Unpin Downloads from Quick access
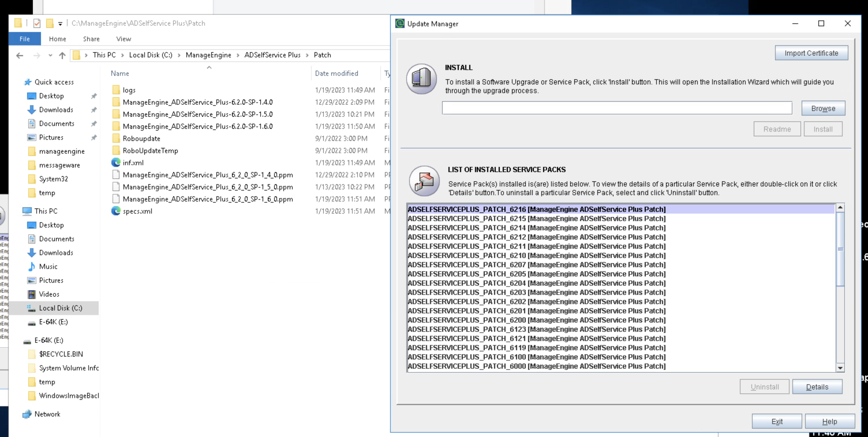This screenshot has height=437, width=868. click(94, 110)
